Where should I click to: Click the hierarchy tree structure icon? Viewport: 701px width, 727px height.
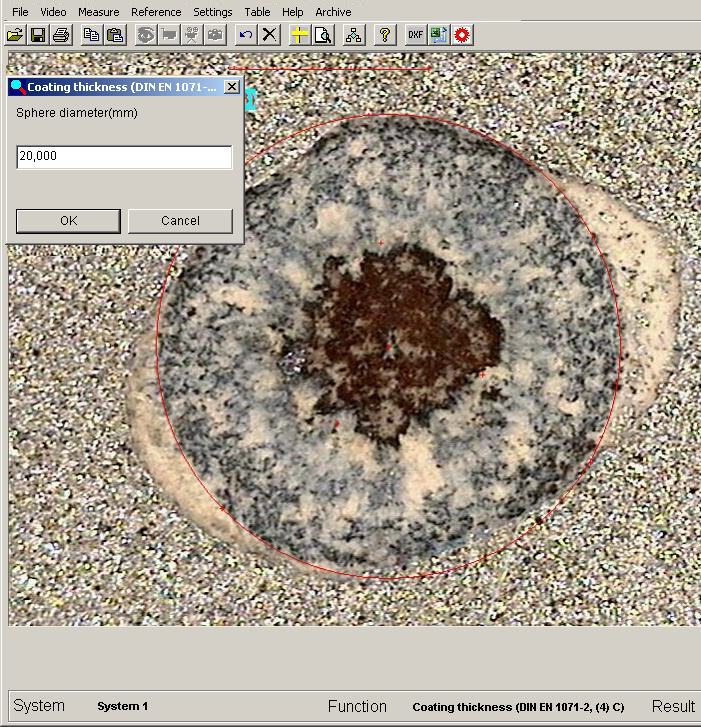click(x=353, y=35)
